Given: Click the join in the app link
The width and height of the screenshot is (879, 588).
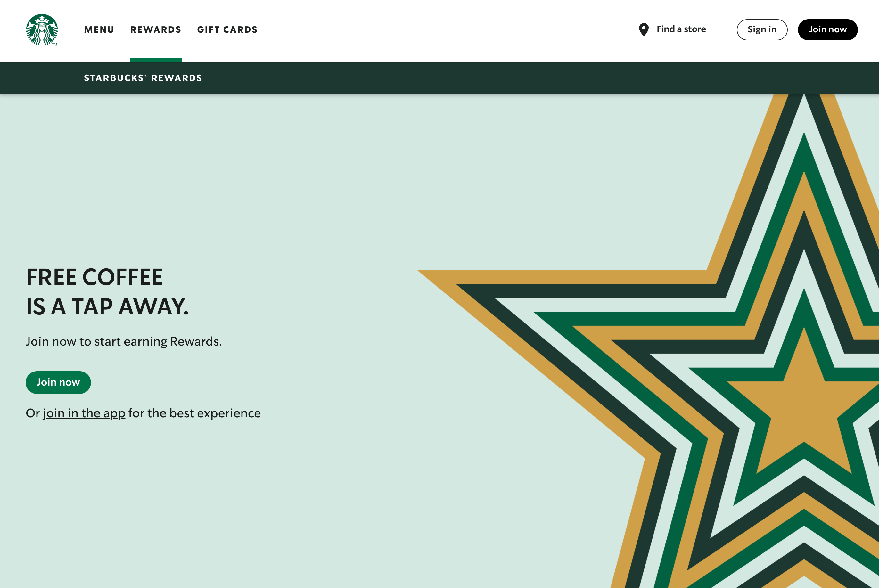Looking at the screenshot, I should tap(84, 412).
